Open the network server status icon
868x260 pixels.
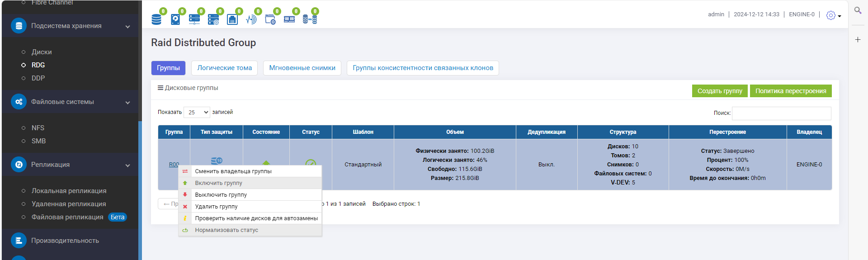[x=194, y=19]
